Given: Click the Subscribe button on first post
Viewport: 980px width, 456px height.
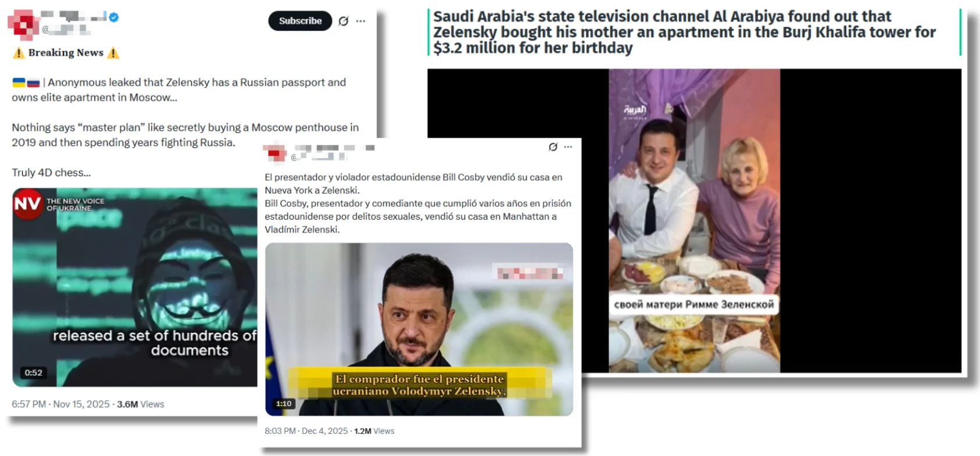Looking at the screenshot, I should (300, 21).
